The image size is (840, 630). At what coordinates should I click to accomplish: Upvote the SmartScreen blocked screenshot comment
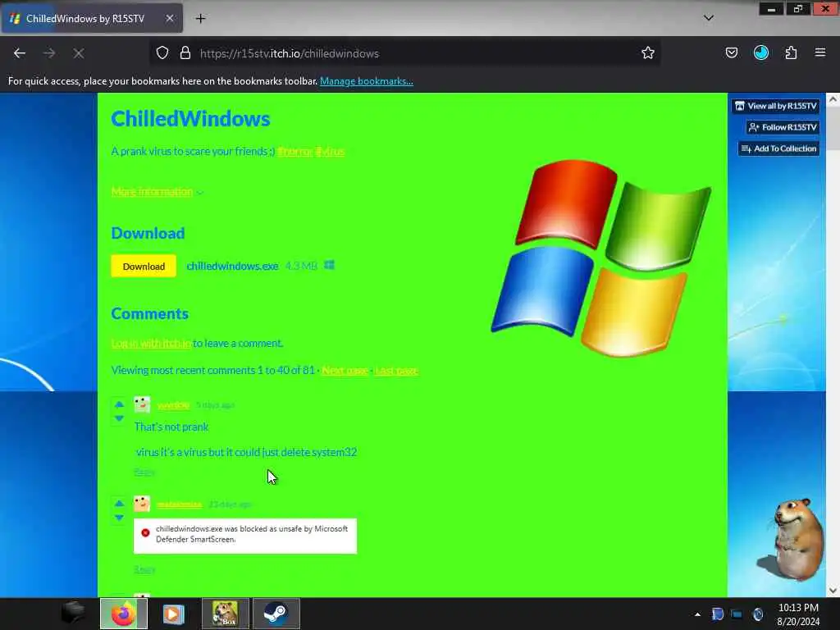coord(119,504)
